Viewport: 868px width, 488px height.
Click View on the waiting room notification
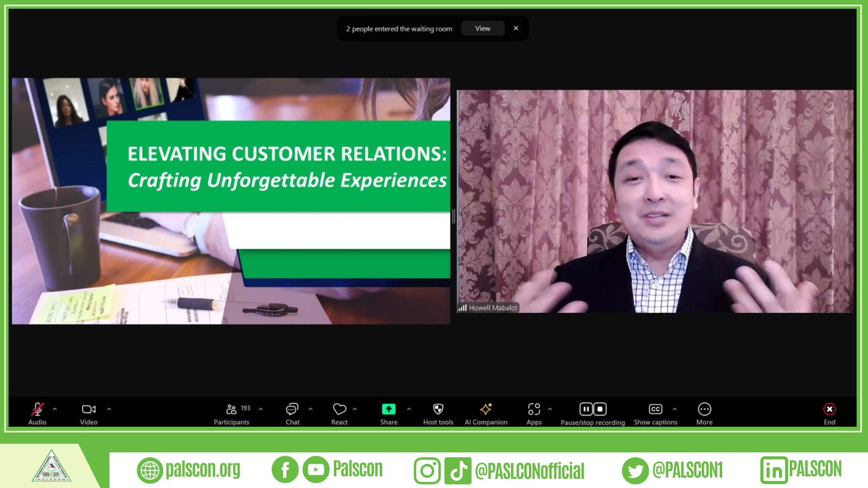tap(483, 28)
